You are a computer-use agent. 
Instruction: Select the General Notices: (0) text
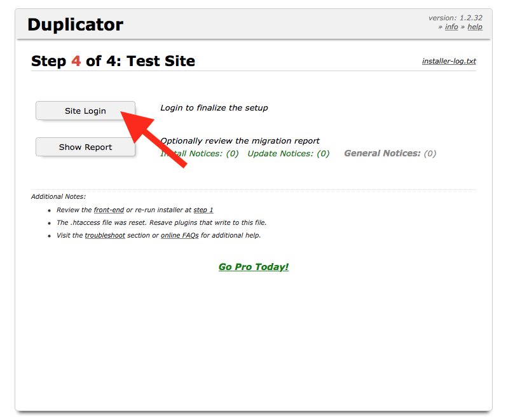pos(390,154)
